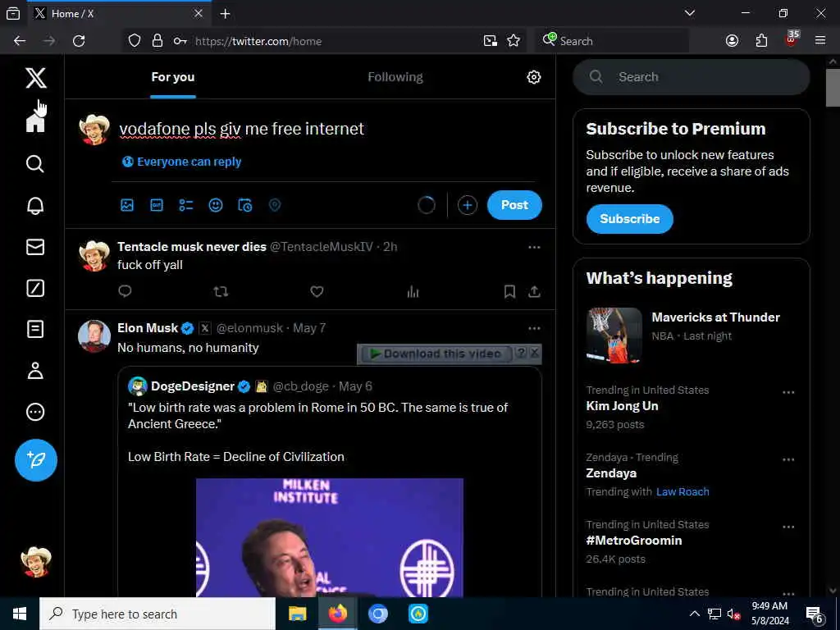The width and height of the screenshot is (840, 630).
Task: Open DogeDesigner profile name
Action: point(193,386)
